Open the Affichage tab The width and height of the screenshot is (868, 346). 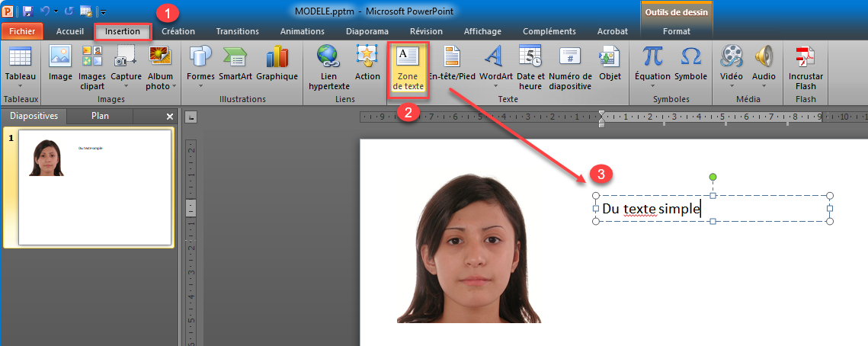click(x=482, y=31)
